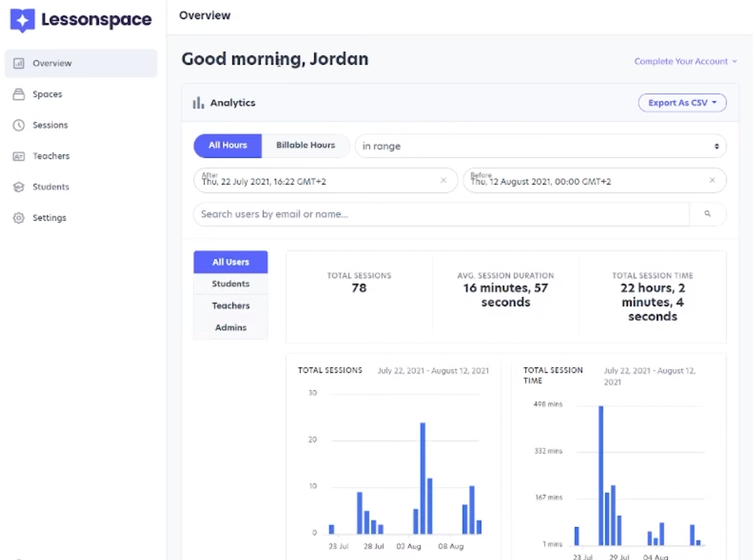Click the Analytics bar chart icon
The image size is (753, 560).
pyautogui.click(x=198, y=103)
